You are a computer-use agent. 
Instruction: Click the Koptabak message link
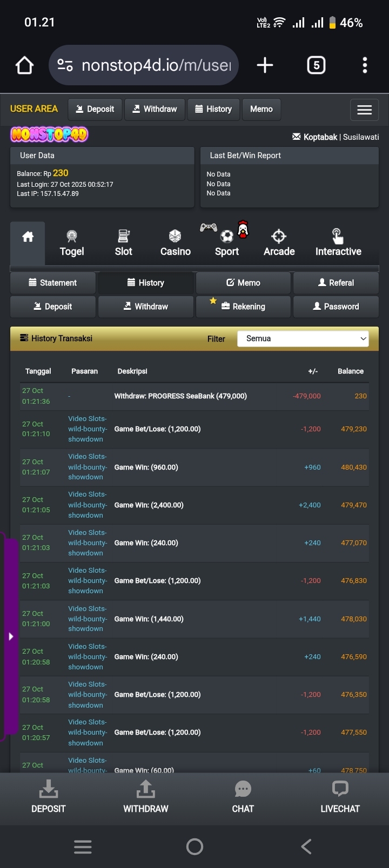pos(315,137)
